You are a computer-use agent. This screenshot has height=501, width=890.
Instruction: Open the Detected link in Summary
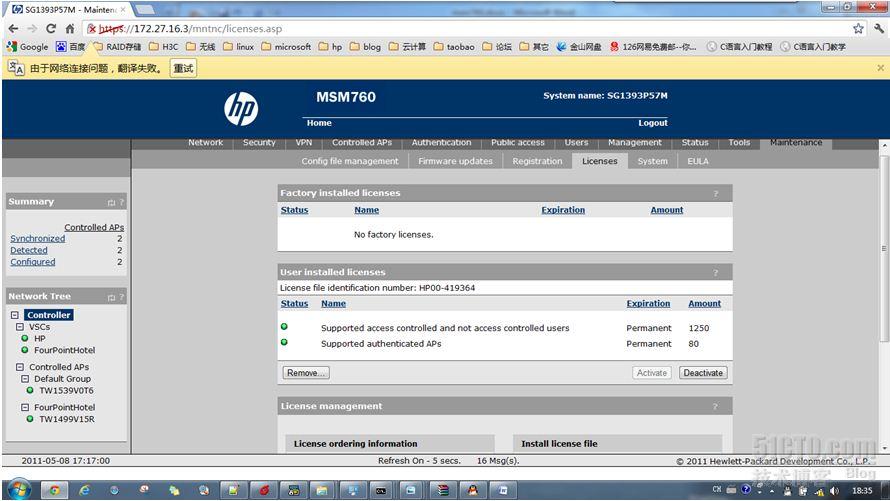tap(28, 250)
